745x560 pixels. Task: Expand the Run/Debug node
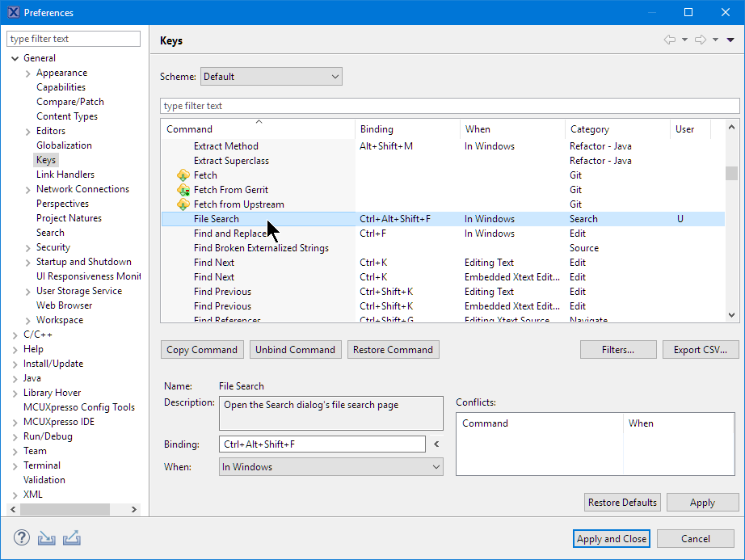click(15, 437)
